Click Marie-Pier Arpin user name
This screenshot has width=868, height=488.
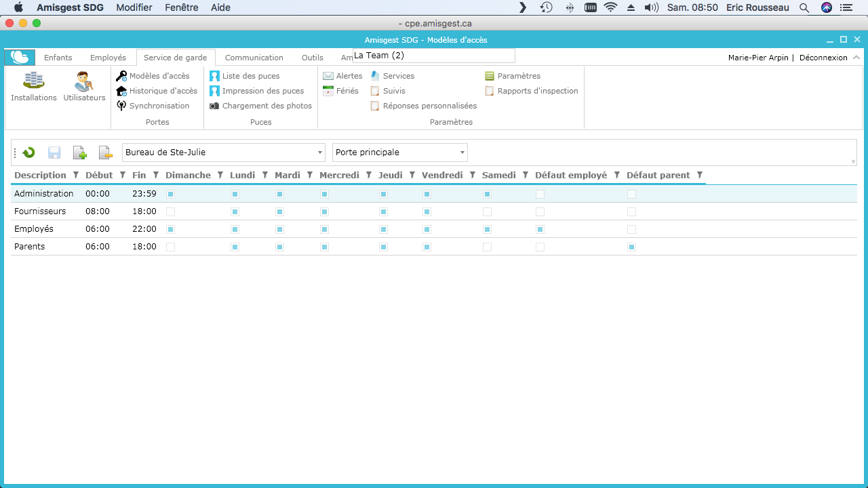pyautogui.click(x=758, y=58)
